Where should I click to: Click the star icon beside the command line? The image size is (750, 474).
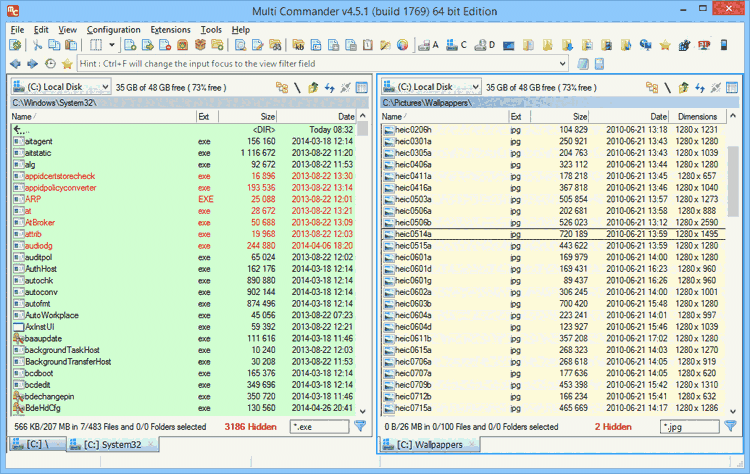[x=67, y=64]
